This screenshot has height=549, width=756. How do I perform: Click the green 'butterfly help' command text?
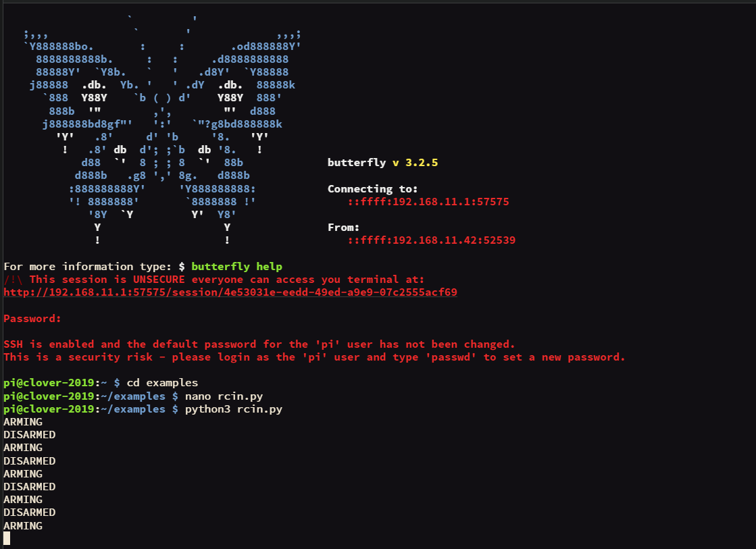coord(236,267)
